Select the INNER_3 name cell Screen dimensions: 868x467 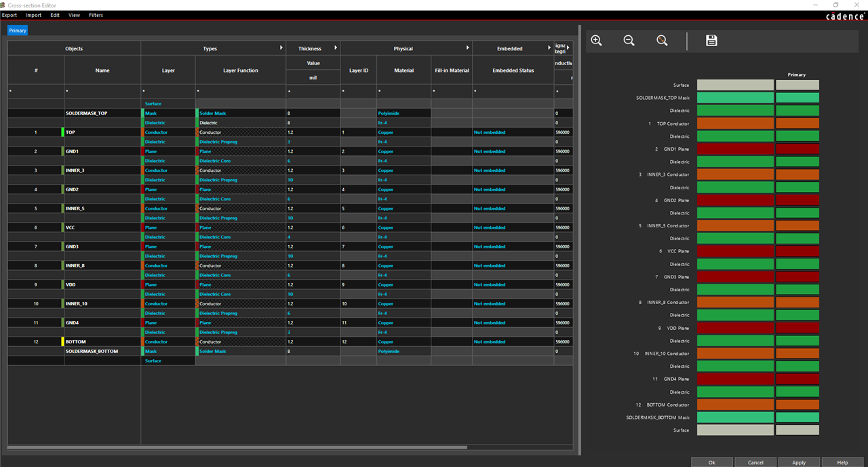[102, 170]
